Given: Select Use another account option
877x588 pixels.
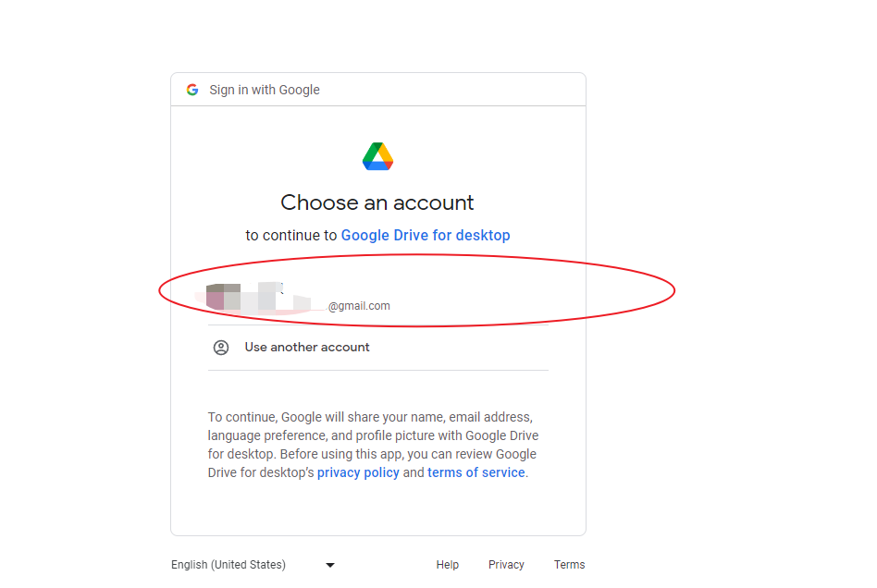Looking at the screenshot, I should 378,348.
